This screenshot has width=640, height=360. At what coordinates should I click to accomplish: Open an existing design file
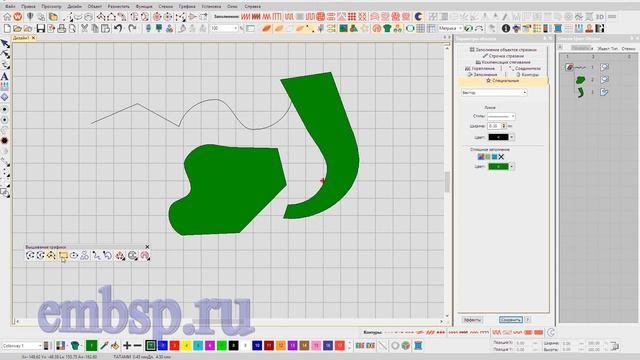17,28
